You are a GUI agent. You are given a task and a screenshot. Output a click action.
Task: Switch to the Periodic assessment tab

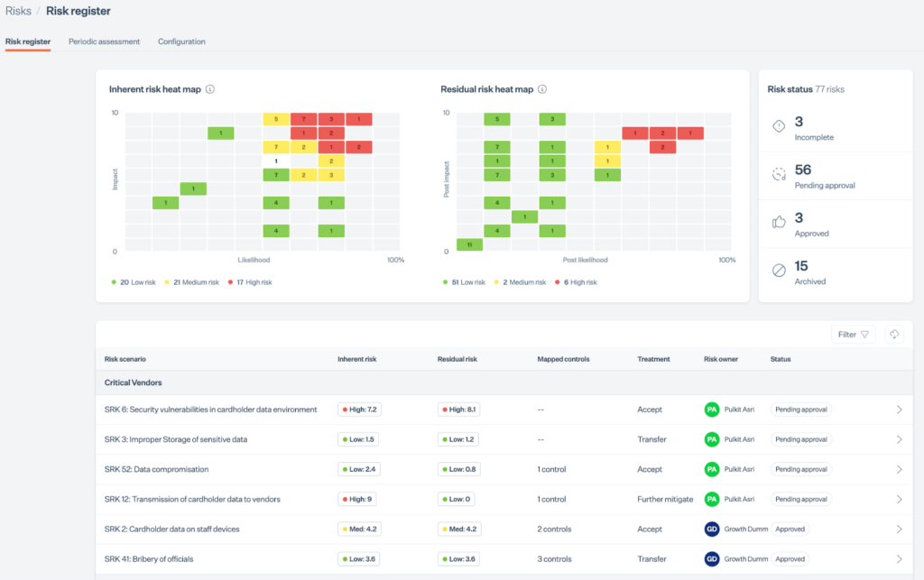104,41
